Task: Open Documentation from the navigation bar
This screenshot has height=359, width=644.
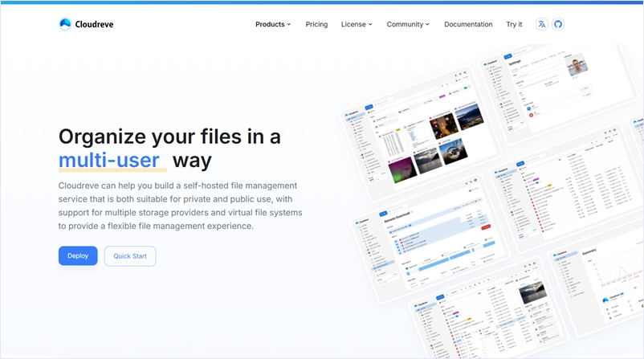Action: click(468, 24)
